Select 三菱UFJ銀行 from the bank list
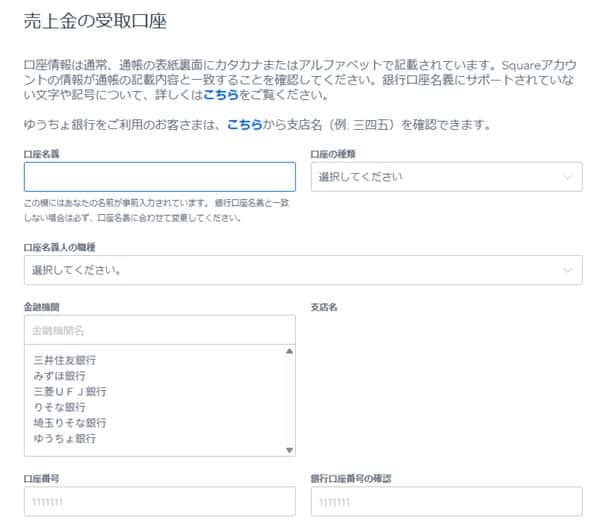 [70, 391]
